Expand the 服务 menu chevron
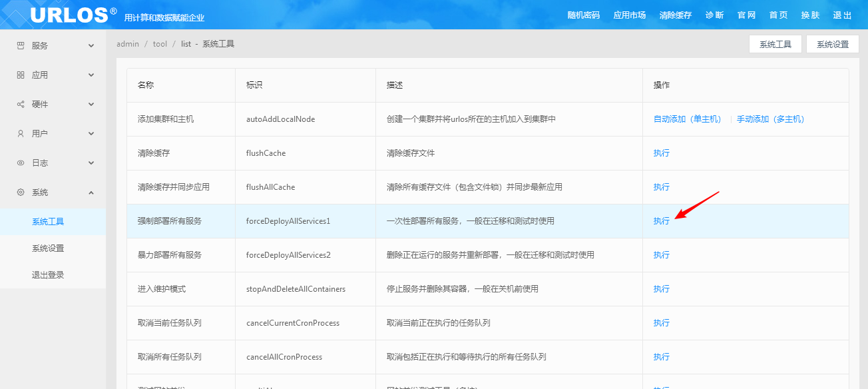This screenshot has height=389, width=868. [91, 46]
